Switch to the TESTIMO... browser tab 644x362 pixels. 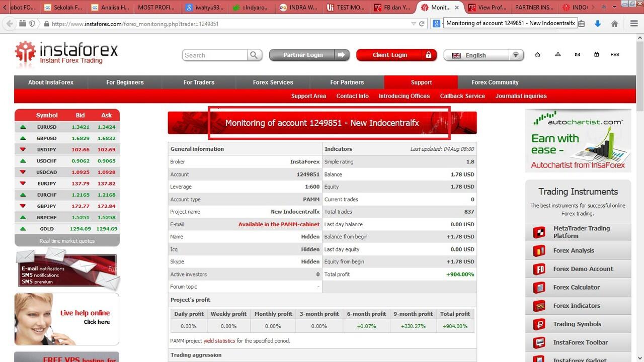[347, 8]
